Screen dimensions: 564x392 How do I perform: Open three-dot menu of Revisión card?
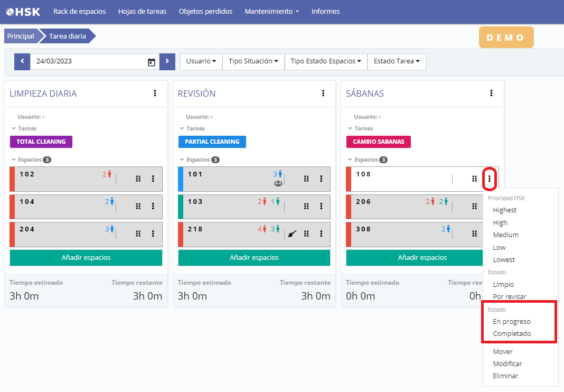pyautogui.click(x=323, y=94)
